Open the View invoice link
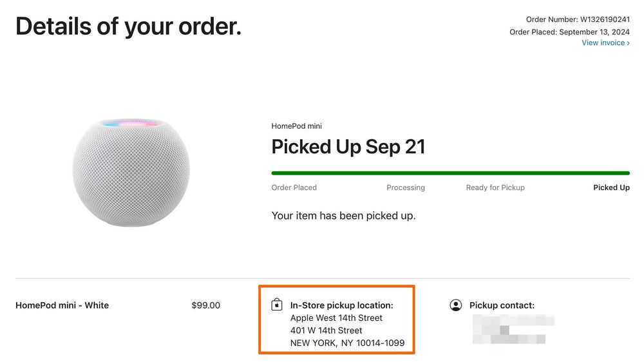This screenshot has width=644, height=362. 605,43
